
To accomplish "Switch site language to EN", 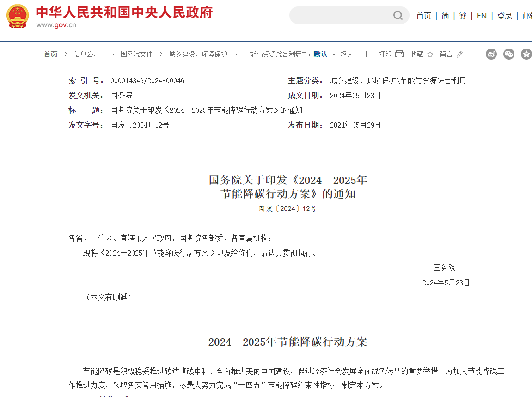I will click(x=482, y=16).
